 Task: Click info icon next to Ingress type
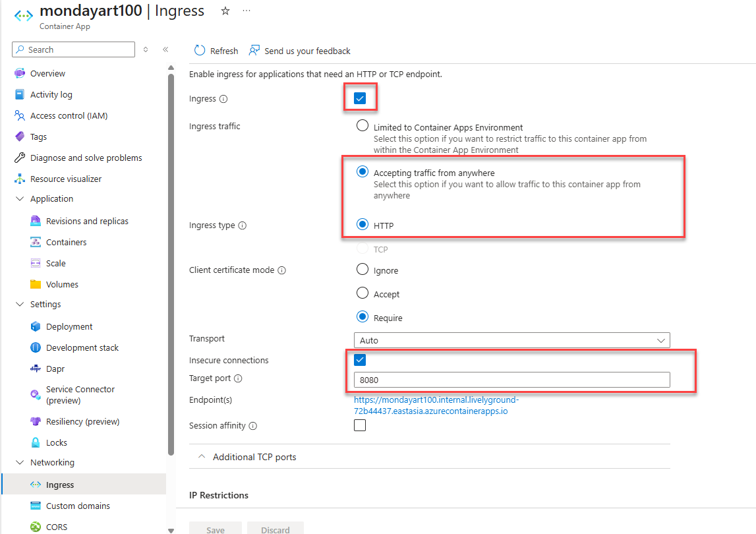[243, 225]
